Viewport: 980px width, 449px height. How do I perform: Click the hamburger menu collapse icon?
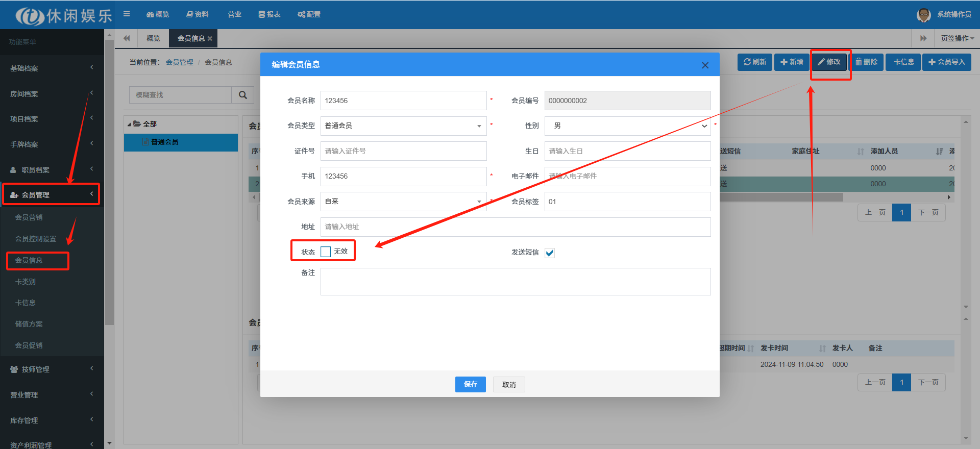pos(127,14)
